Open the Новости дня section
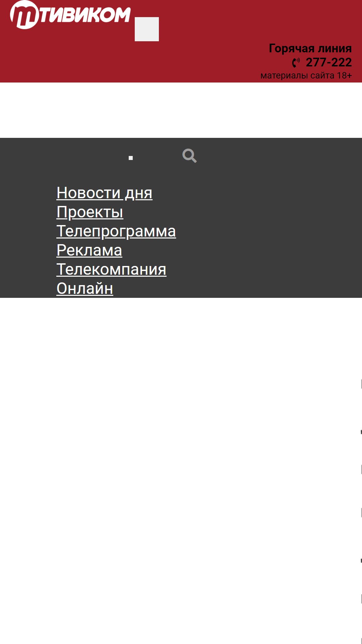Screen dimensions: 362x644 click(105, 193)
